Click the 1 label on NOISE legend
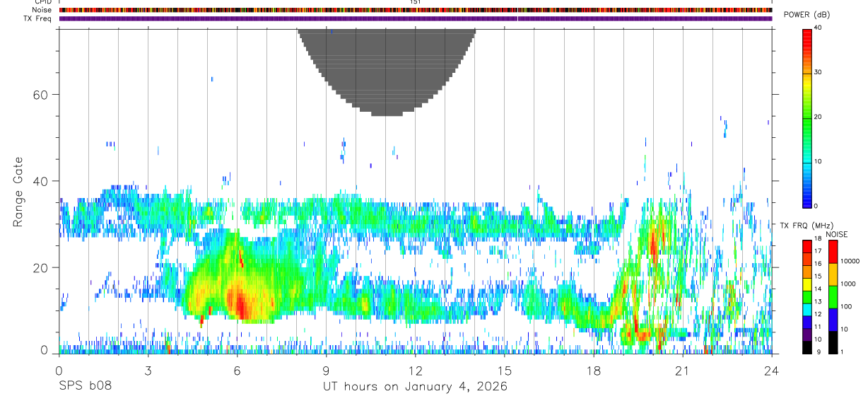This screenshot has height=401, width=868. pos(841,351)
